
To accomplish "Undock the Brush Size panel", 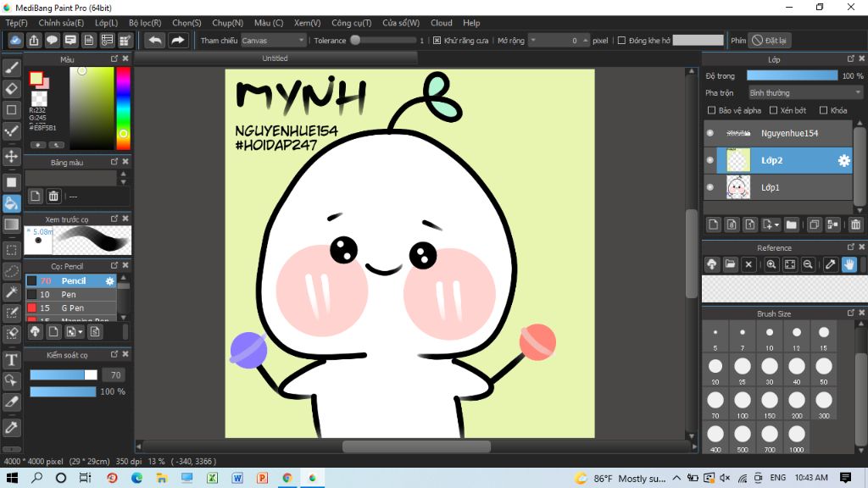I will point(851,313).
